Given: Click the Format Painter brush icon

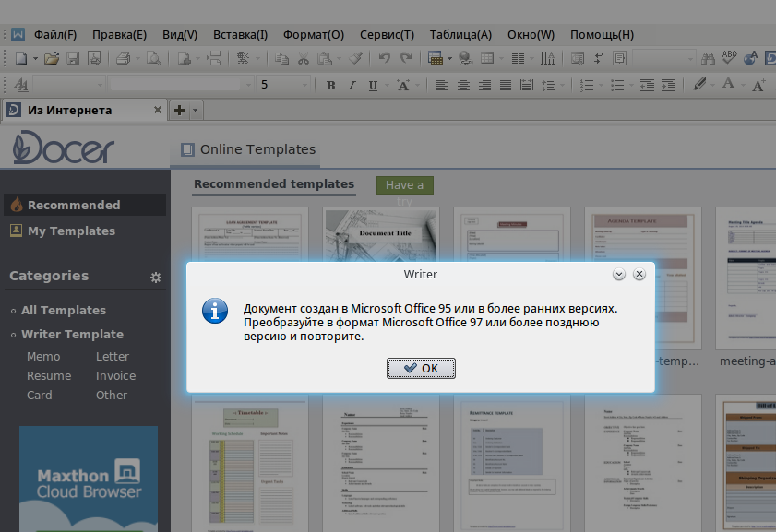Looking at the screenshot, I should (x=356, y=58).
